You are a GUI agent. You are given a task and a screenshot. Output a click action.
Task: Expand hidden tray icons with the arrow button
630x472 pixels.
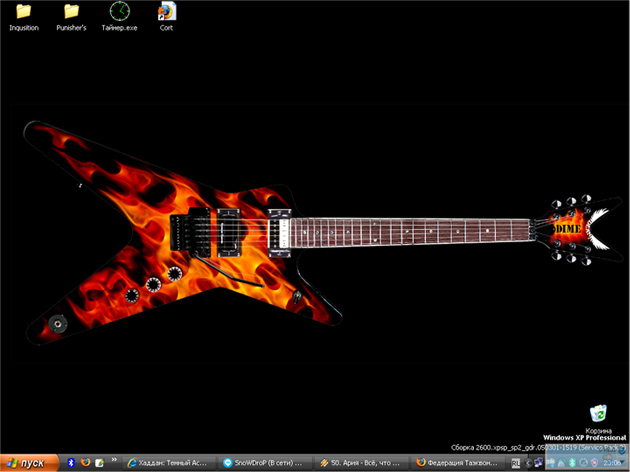pyautogui.click(x=528, y=463)
